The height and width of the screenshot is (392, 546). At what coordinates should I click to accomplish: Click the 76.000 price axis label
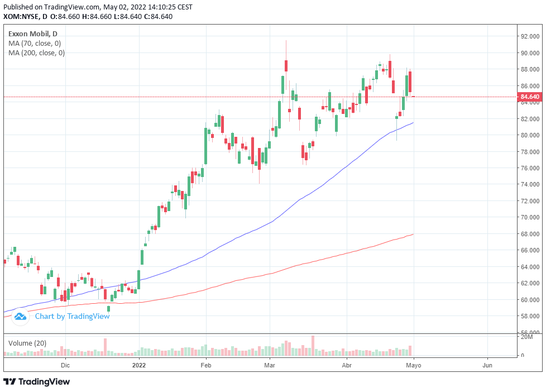pyautogui.click(x=530, y=168)
